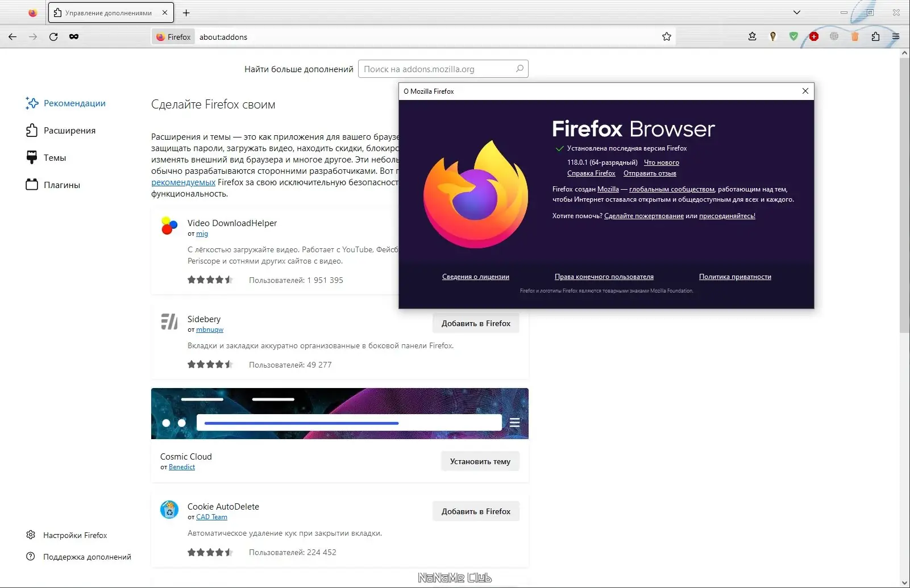Screen dimensions: 910x588
Task: Add Cookie AutoDelete to Firefox
Action: (x=476, y=511)
